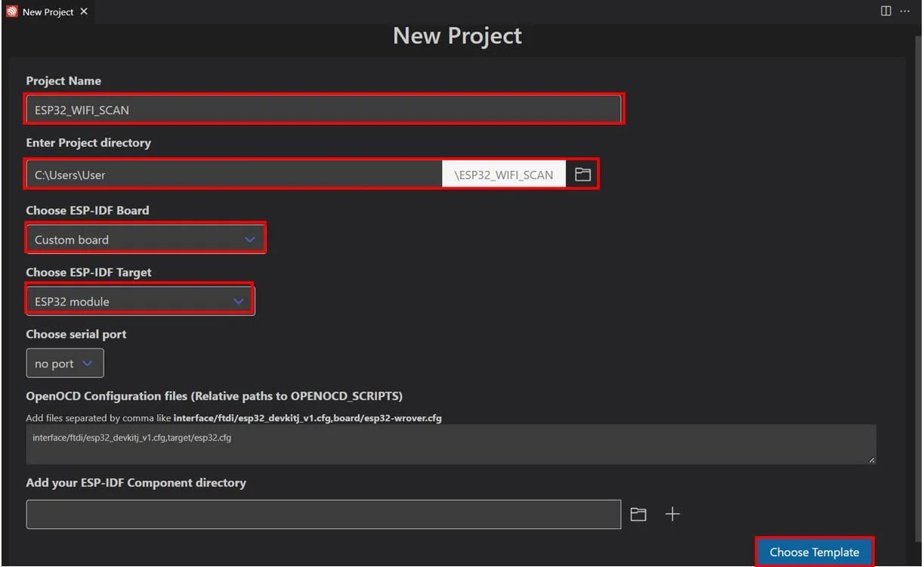Viewport: 924px width, 567px height.
Task: Focus the empty component directory input
Action: pos(323,514)
